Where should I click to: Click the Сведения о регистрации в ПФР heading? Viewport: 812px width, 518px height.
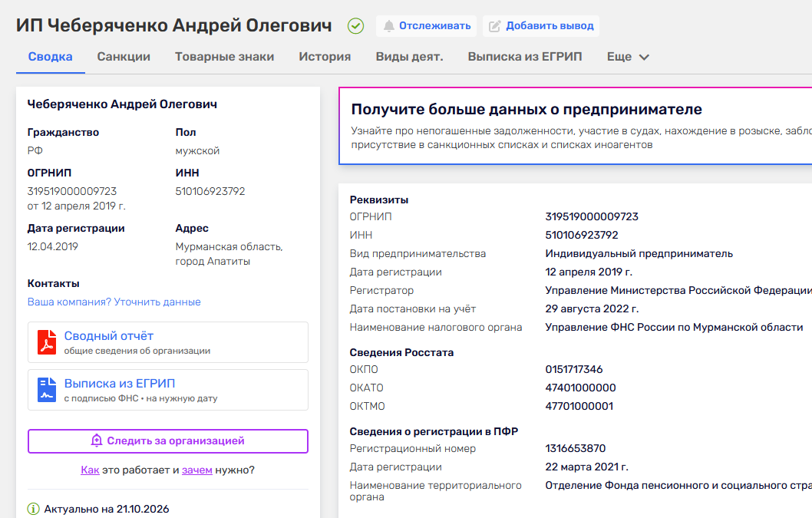(x=434, y=431)
